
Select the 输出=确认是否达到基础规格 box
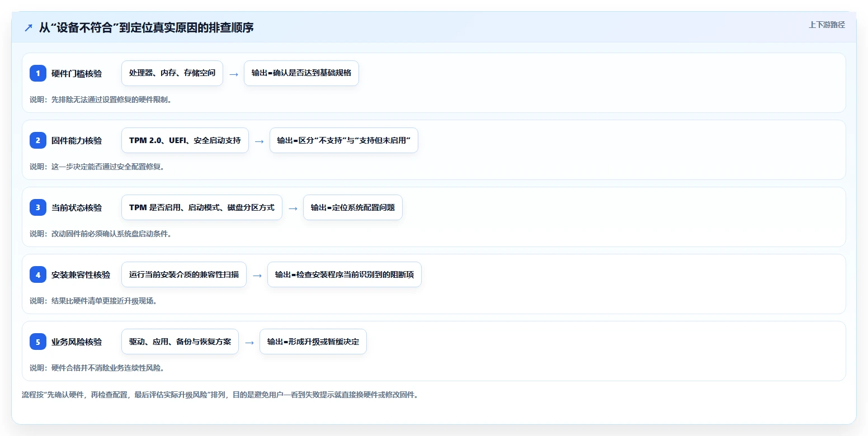pyautogui.click(x=301, y=73)
